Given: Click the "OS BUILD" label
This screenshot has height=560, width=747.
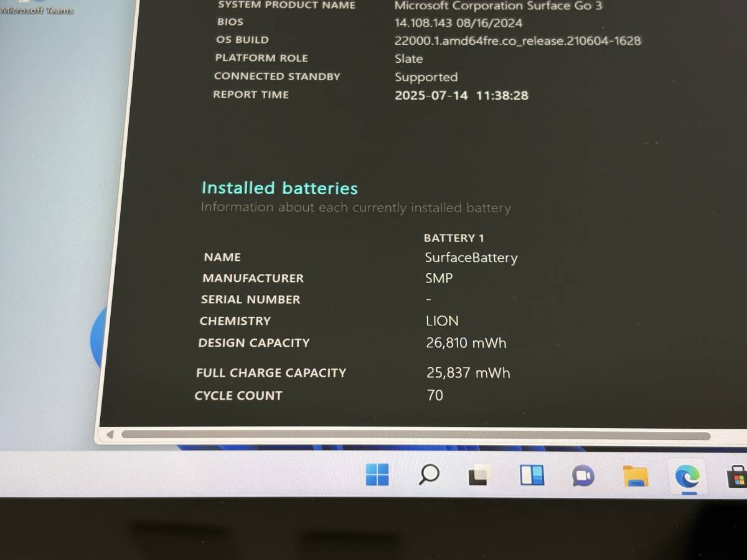Looking at the screenshot, I should (x=242, y=40).
